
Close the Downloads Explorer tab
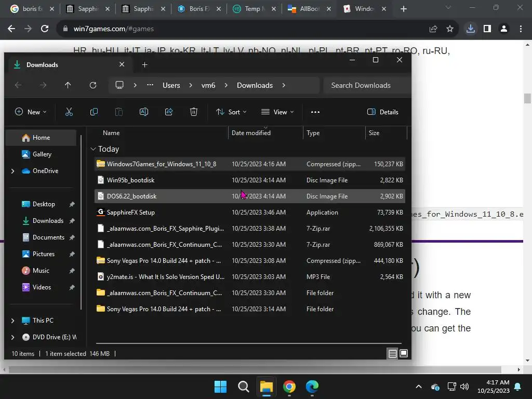(122, 64)
